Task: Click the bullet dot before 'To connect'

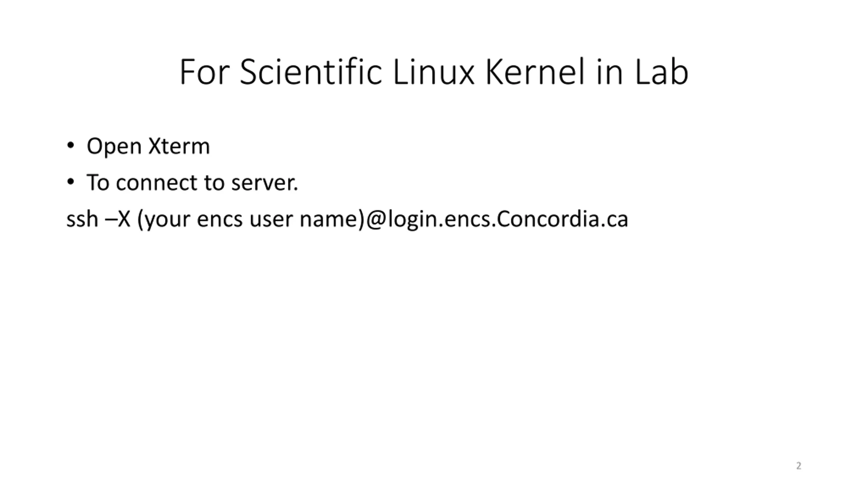Action: click(x=71, y=182)
